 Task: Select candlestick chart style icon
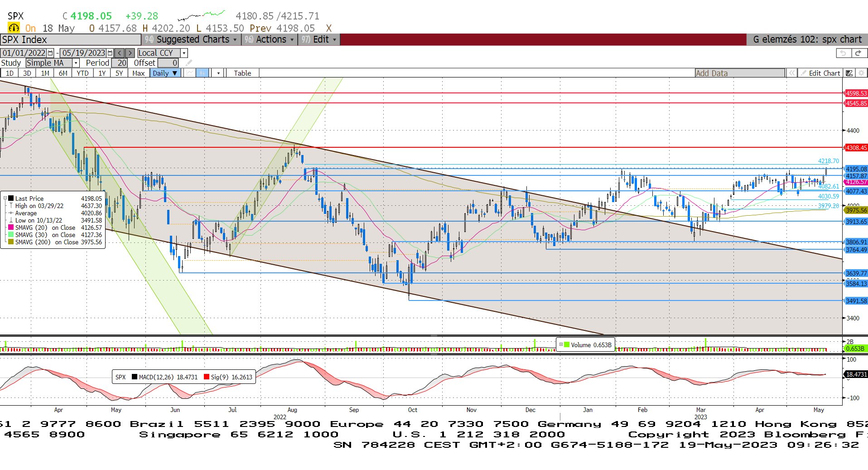tap(203, 73)
